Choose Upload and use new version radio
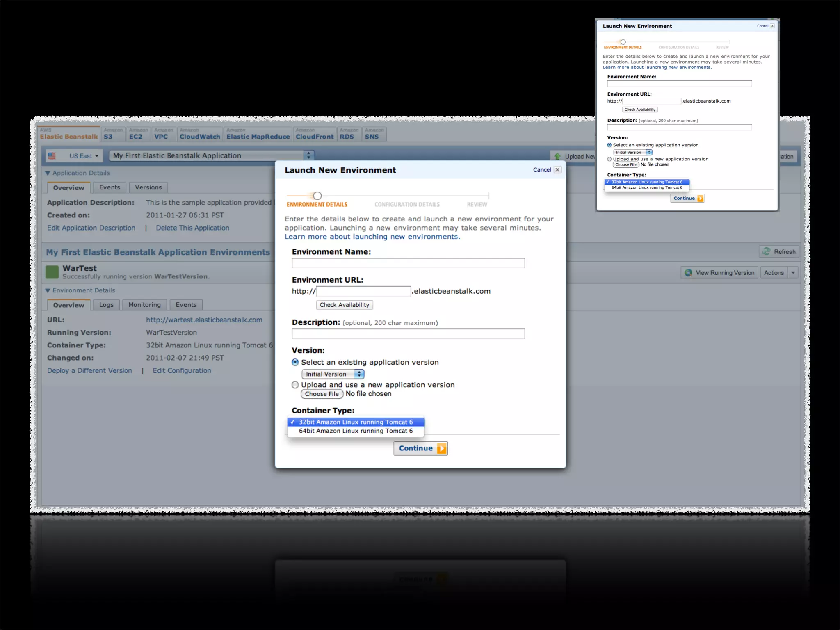The image size is (840, 630). [x=295, y=385]
